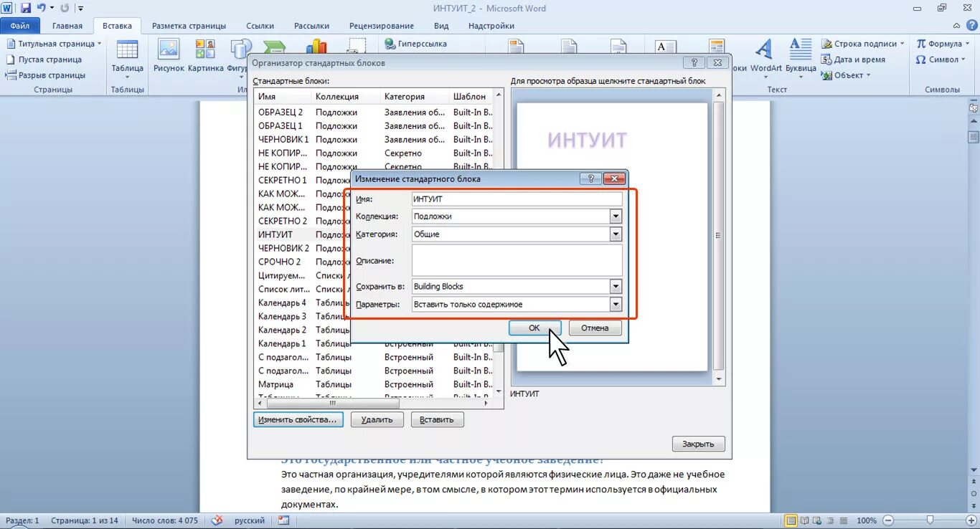The image size is (980, 529).
Task: Click the zoom slider handle
Action: (x=930, y=520)
